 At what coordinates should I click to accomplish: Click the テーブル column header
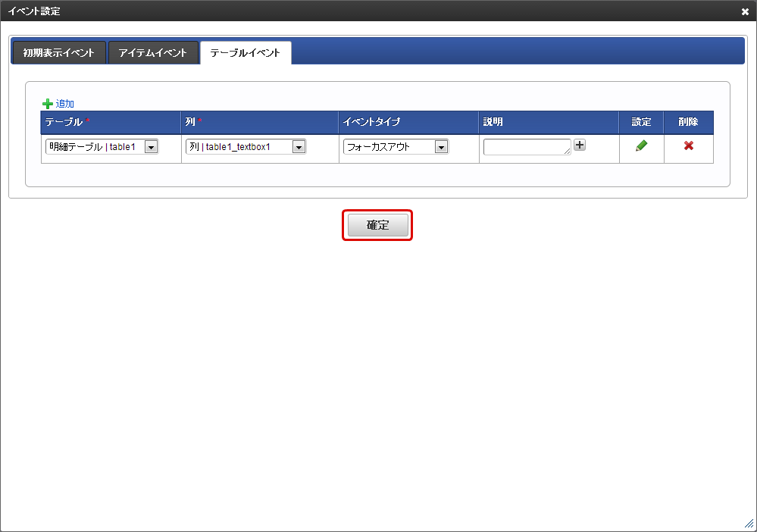click(111, 122)
